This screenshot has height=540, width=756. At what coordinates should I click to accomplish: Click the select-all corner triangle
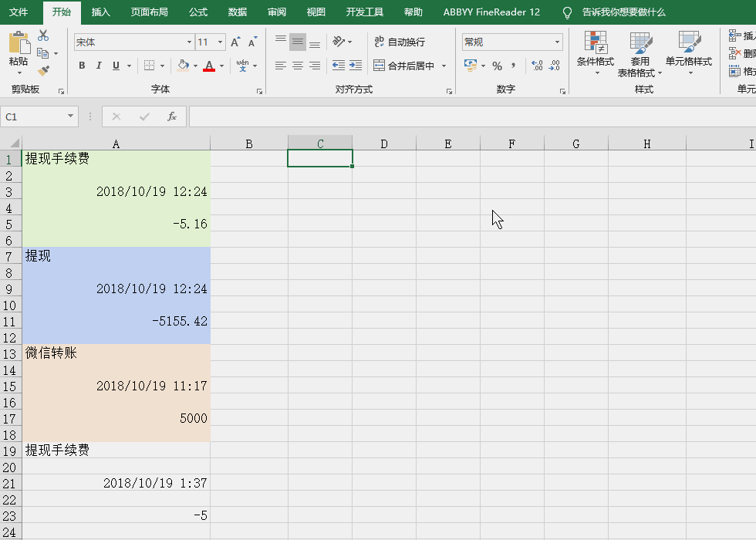point(14,143)
